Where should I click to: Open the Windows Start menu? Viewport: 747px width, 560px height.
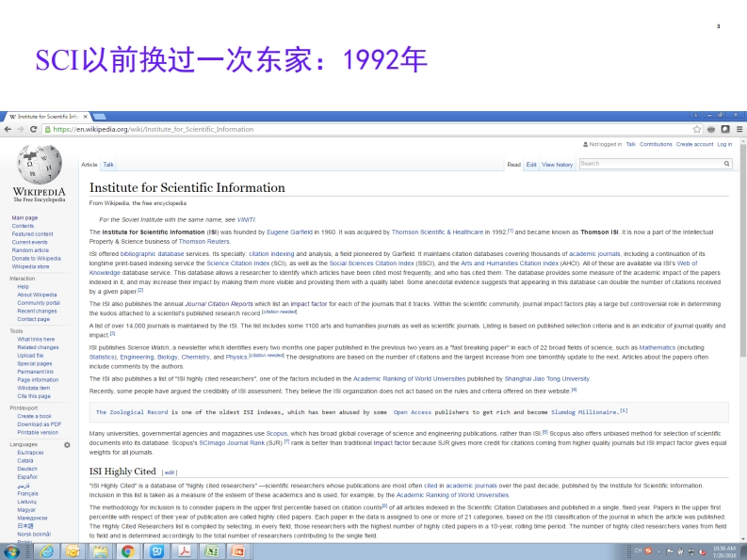pyautogui.click(x=11, y=552)
